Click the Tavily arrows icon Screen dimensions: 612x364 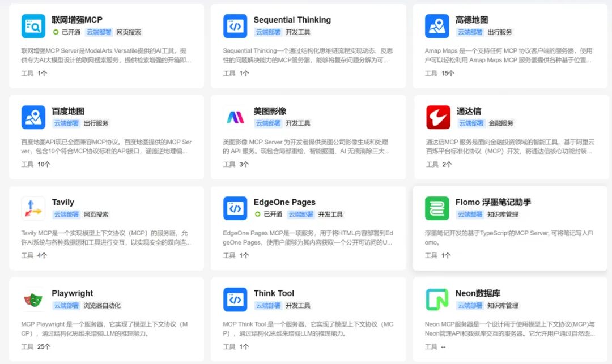[x=33, y=208]
